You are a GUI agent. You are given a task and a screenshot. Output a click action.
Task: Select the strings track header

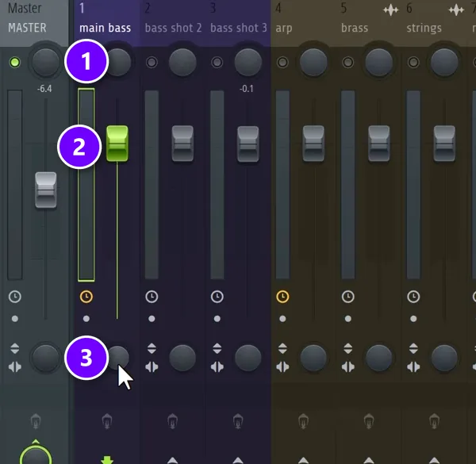click(434, 23)
